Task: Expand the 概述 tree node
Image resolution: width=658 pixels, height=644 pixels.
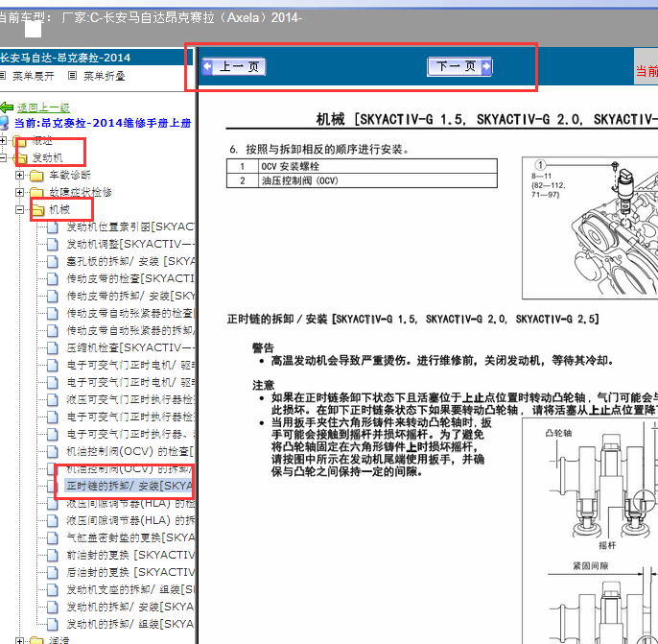Action: point(3,141)
